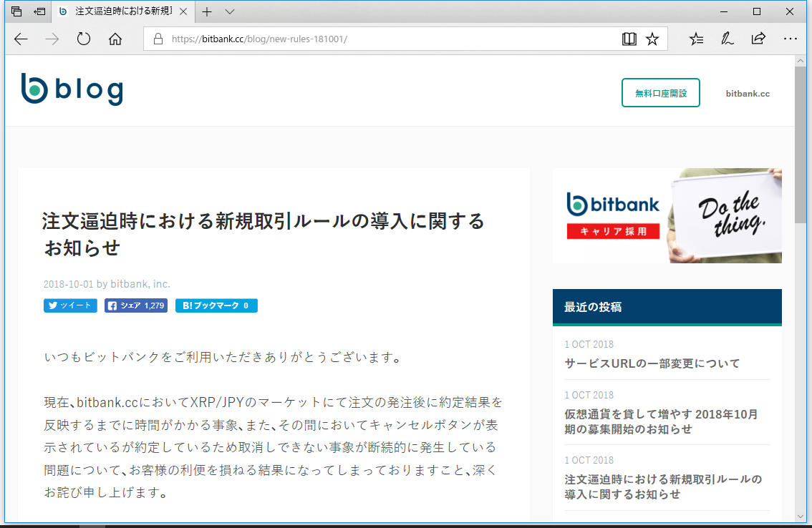Open the Hub favorites panel
This screenshot has width=812, height=528.
tap(695, 39)
